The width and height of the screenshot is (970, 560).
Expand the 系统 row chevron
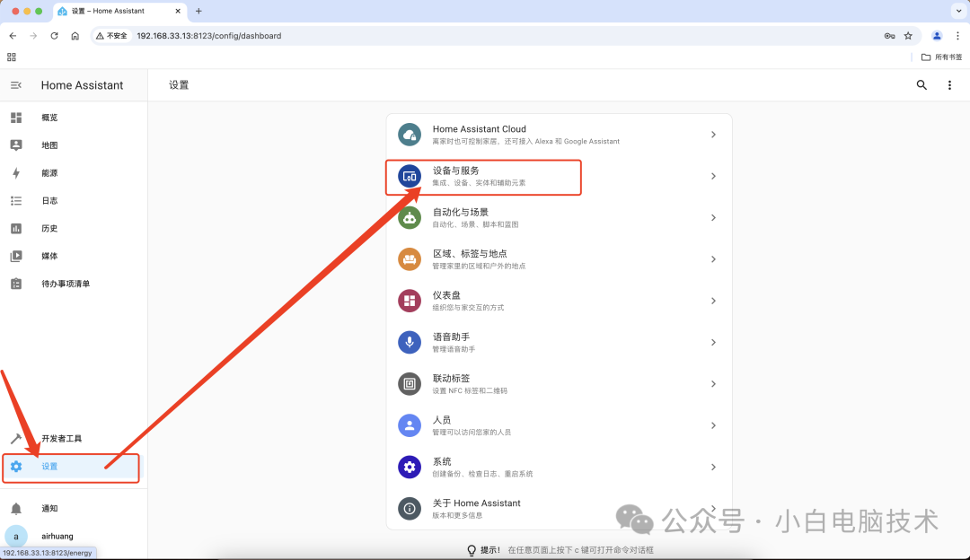coord(713,467)
